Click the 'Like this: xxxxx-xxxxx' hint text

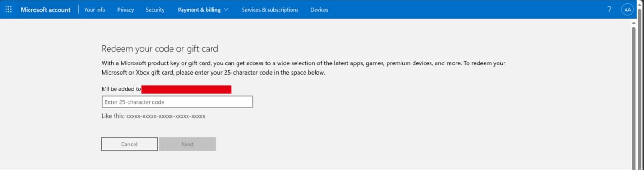153,116
